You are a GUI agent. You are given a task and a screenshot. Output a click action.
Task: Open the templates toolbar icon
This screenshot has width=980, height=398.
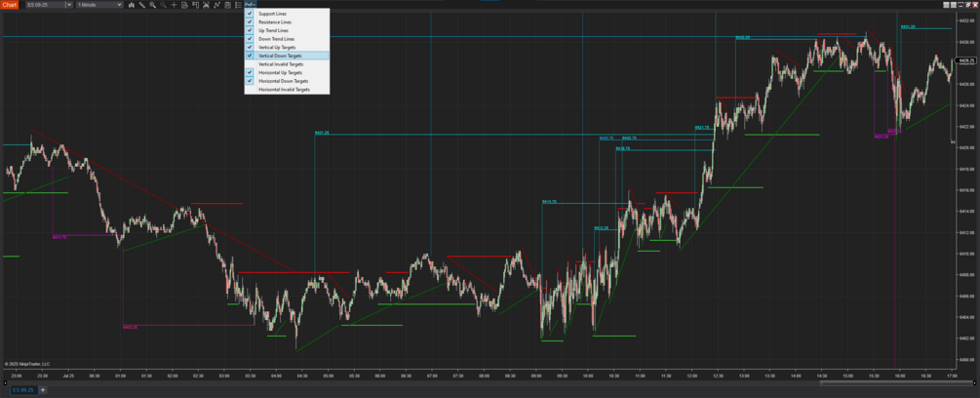228,4
